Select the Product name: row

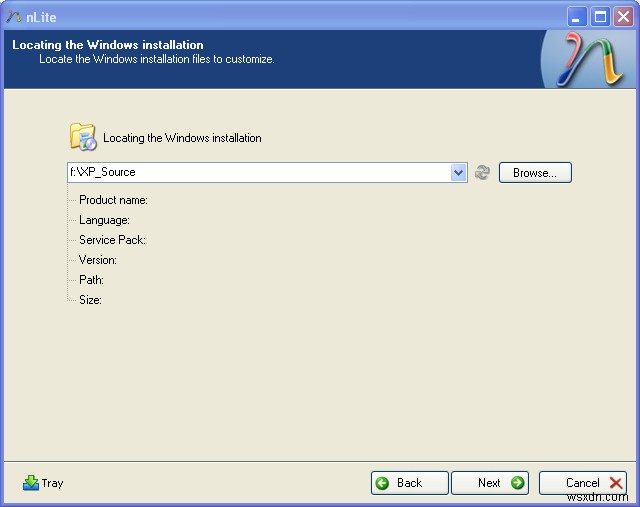coord(113,200)
